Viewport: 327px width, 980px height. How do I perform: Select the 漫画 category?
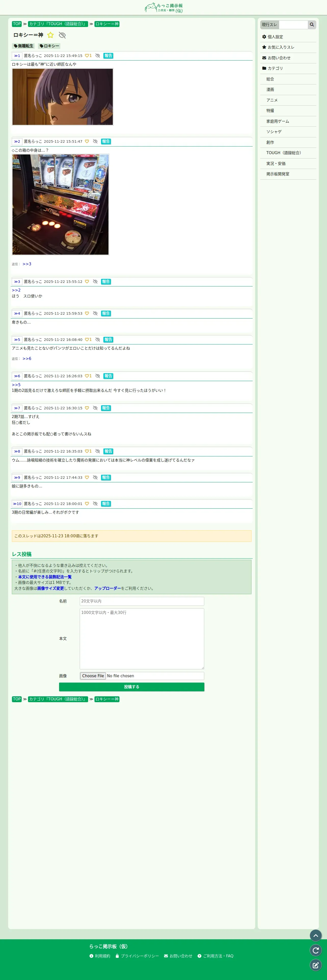(x=288, y=89)
